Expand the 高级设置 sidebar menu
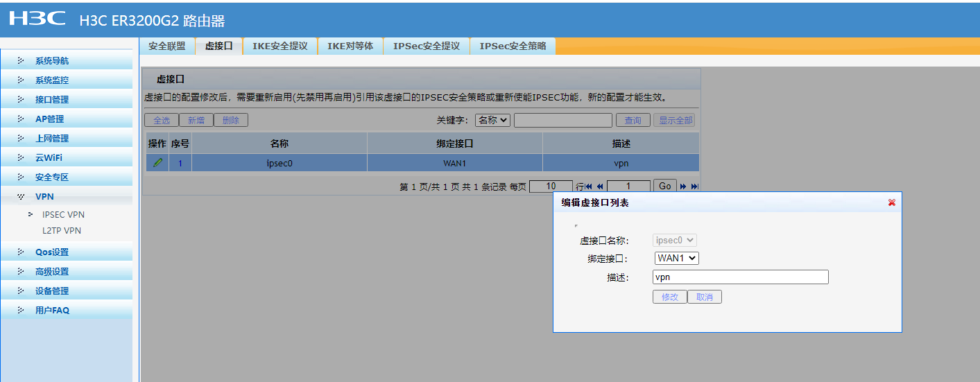980x382 pixels. click(x=67, y=272)
